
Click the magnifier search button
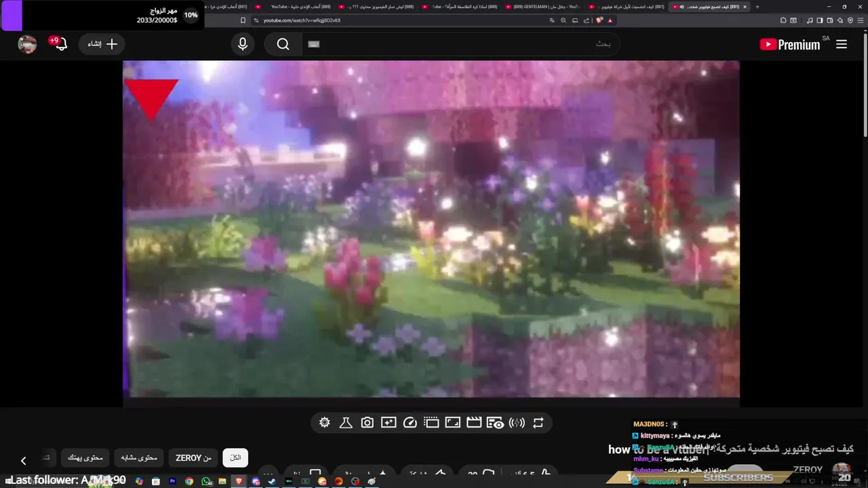pyautogui.click(x=283, y=44)
